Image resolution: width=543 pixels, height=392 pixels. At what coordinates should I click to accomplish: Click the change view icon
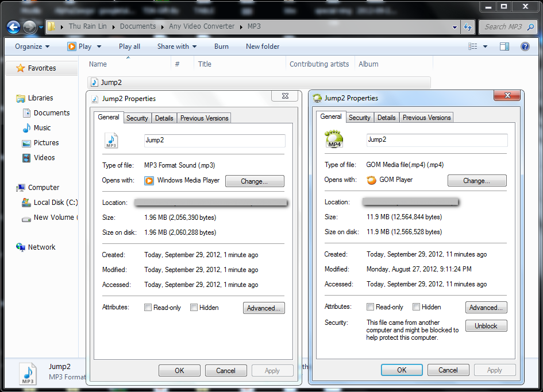coord(472,46)
